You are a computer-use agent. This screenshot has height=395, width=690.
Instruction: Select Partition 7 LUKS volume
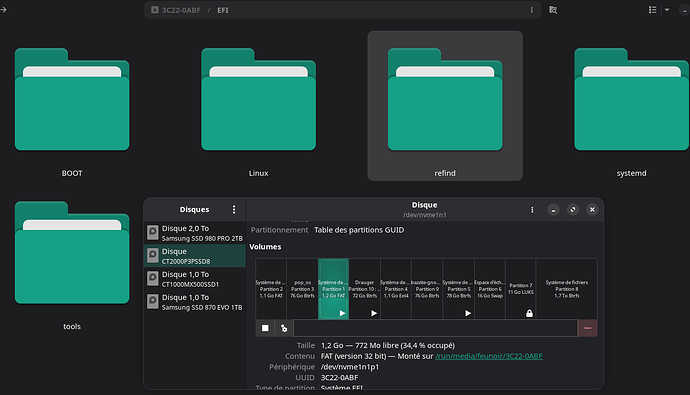[x=521, y=289]
